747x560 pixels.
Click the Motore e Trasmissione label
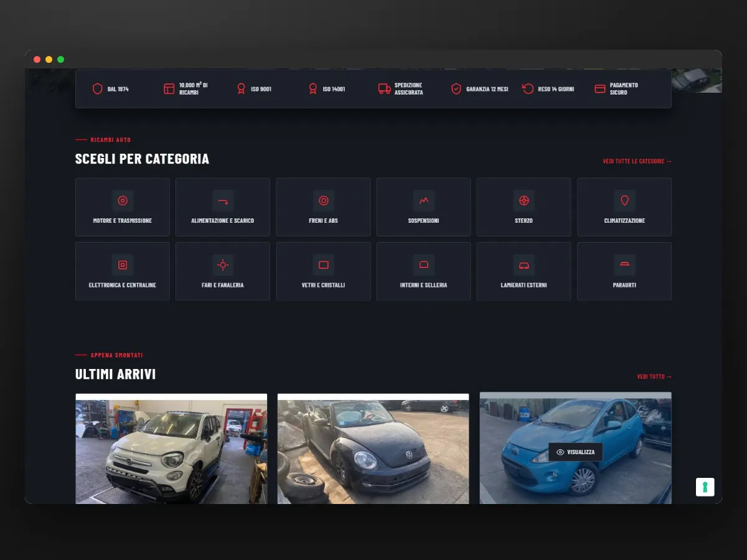(x=123, y=221)
